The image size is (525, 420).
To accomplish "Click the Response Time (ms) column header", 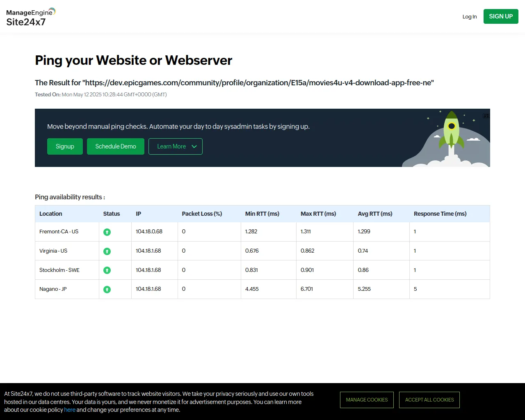I will coord(440,214).
